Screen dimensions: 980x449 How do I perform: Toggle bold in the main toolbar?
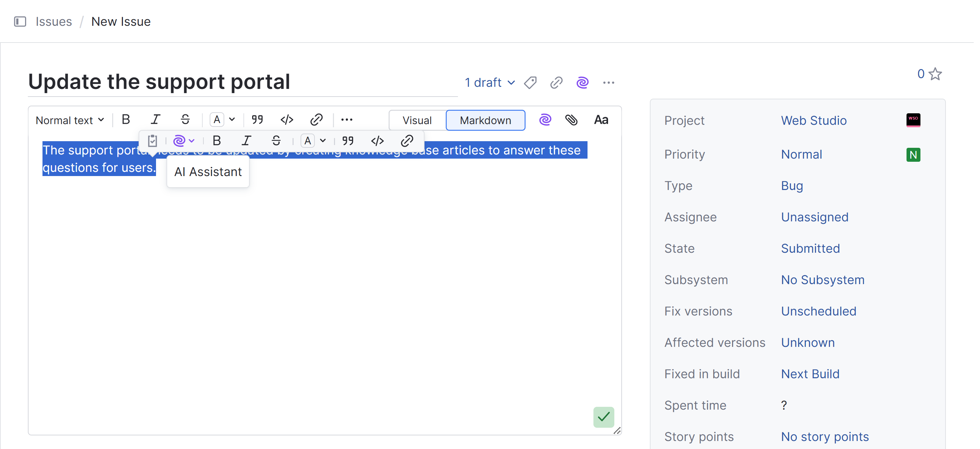[126, 120]
